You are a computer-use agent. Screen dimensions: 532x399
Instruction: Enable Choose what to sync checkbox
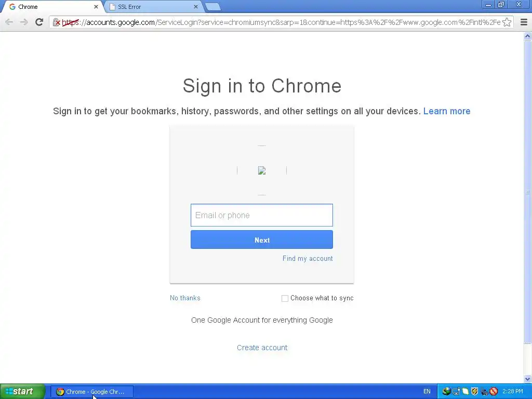point(285,298)
